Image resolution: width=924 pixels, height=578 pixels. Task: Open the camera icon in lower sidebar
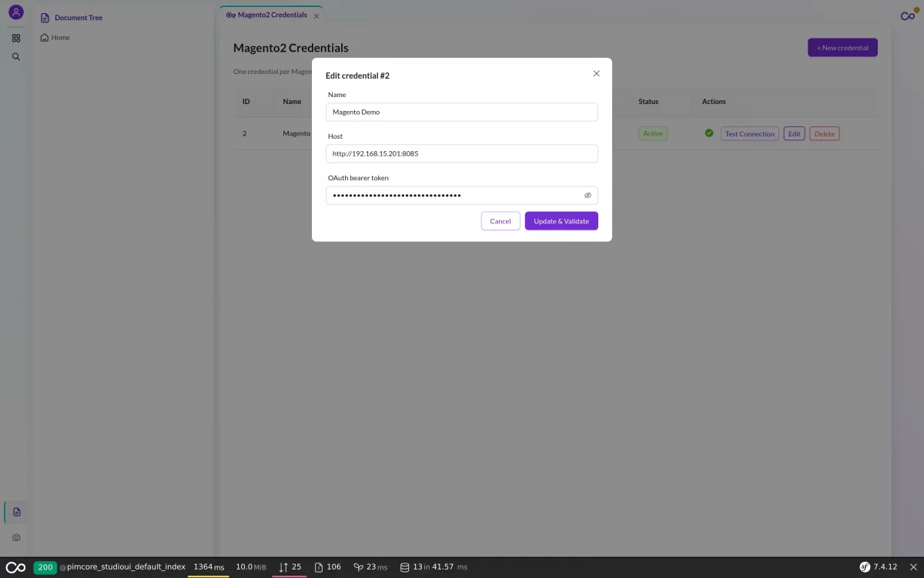click(17, 537)
